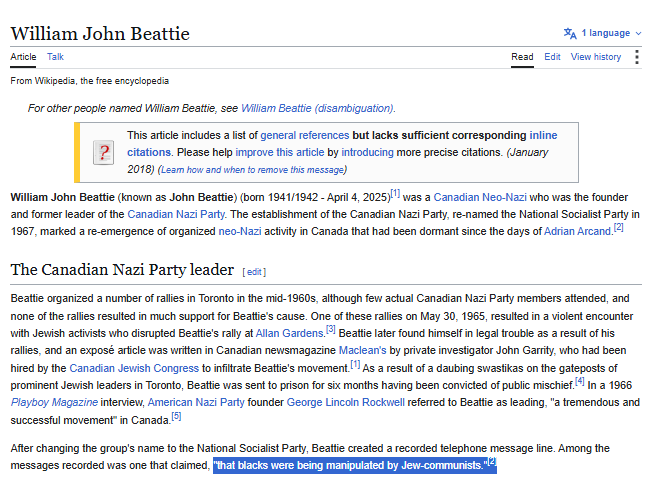Expand the 1 language dropdown chevron
Viewport: 656px width, 491px height.
638,33
